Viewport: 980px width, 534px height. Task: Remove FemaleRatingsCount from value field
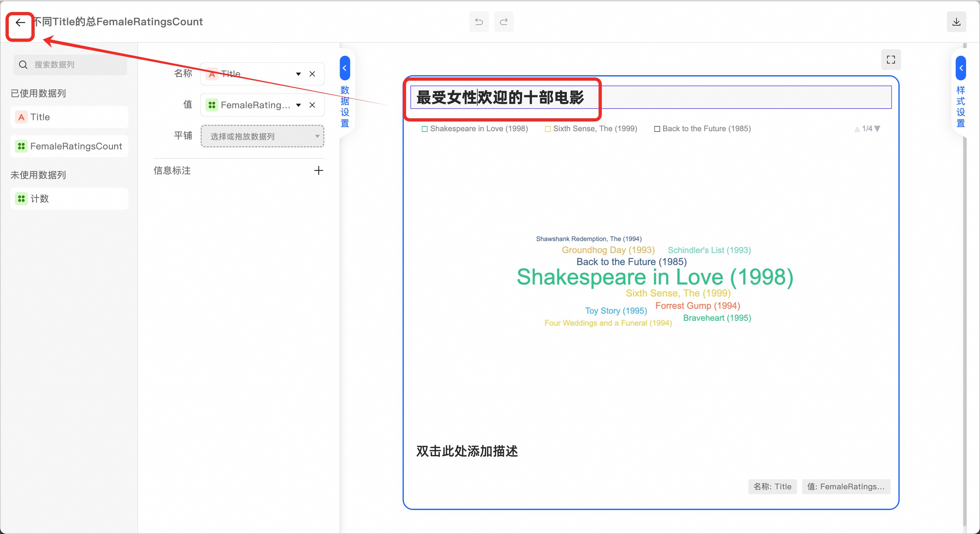312,105
